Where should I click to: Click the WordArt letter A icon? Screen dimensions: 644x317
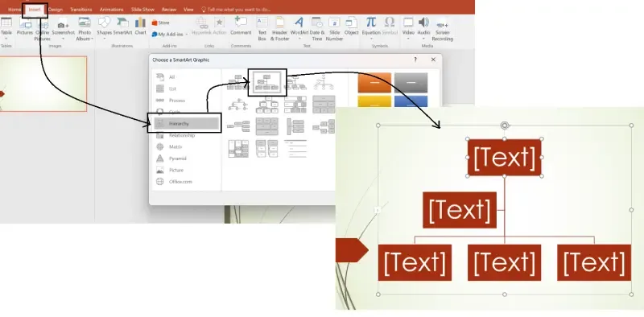coord(299,23)
